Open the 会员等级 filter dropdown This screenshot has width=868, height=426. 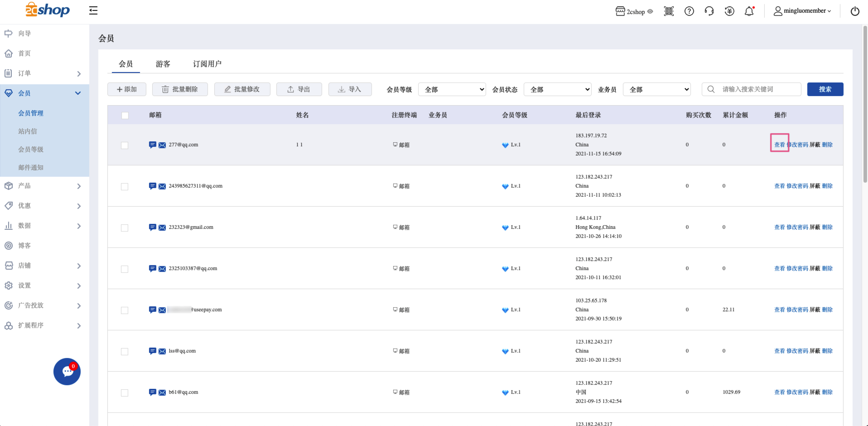pyautogui.click(x=452, y=89)
